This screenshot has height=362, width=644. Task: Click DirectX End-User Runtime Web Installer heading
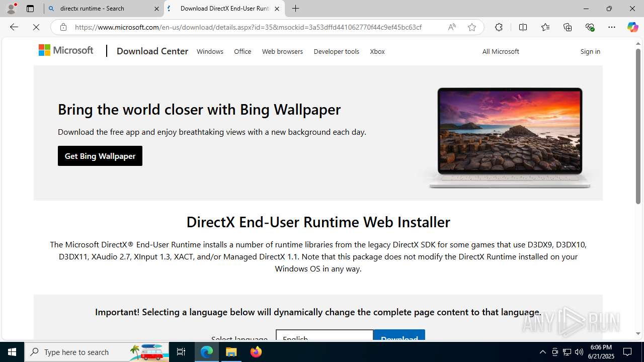click(x=318, y=222)
